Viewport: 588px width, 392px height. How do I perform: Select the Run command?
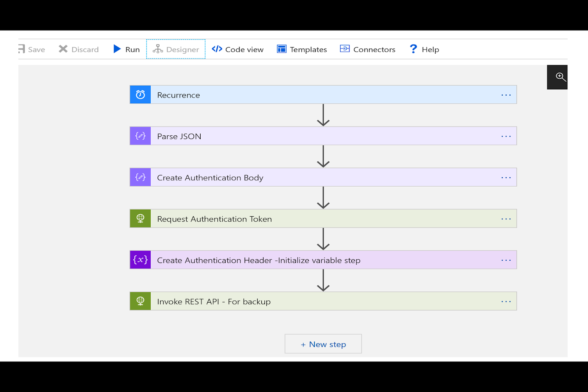point(126,49)
